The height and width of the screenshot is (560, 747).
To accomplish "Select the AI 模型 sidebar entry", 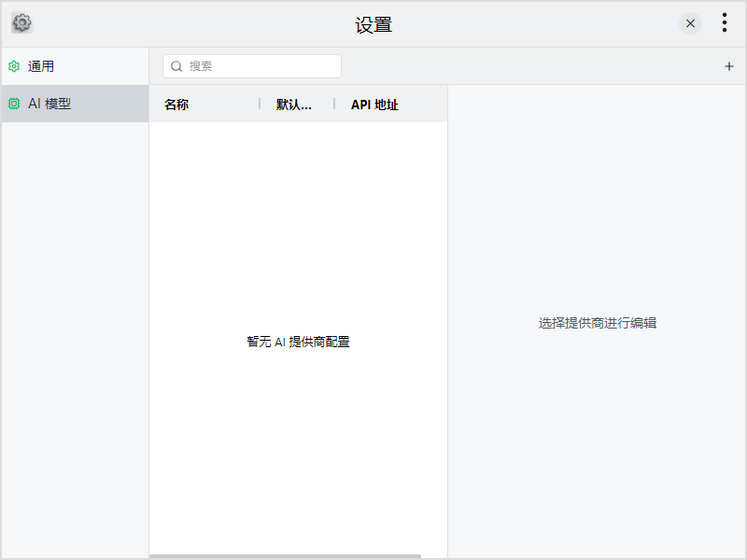I will point(50,104).
